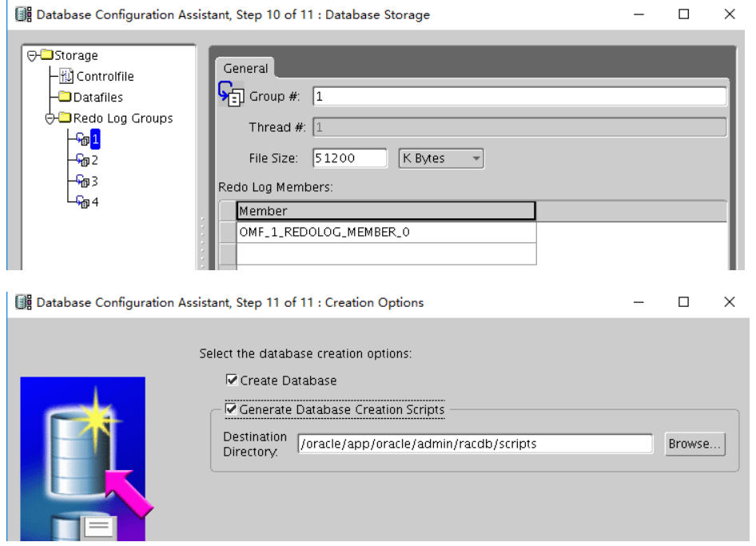The width and height of the screenshot is (756, 546).
Task: Close the Step 11 Creation Options window
Action: (730, 302)
